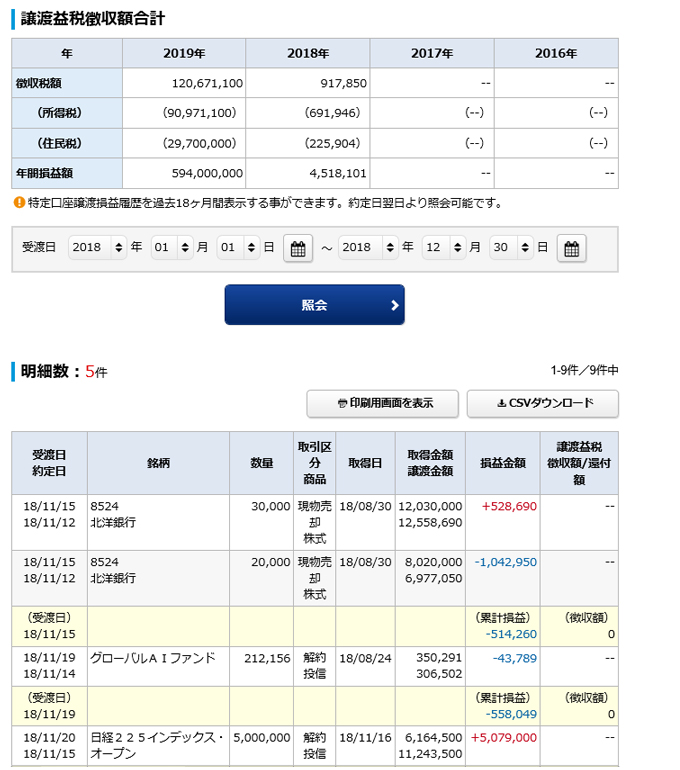The height and width of the screenshot is (770, 680).
Task: Select the value 4,518,101
Action: [x=338, y=173]
